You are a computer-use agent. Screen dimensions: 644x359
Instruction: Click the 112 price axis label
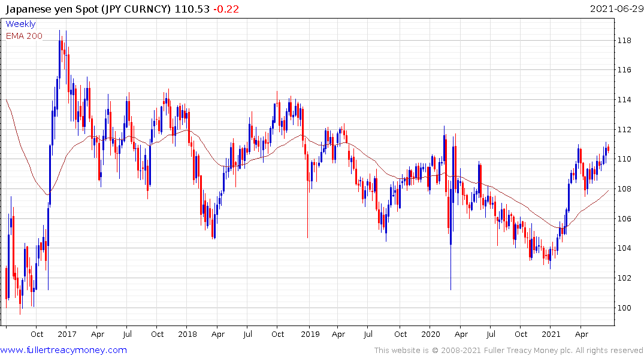(x=624, y=130)
